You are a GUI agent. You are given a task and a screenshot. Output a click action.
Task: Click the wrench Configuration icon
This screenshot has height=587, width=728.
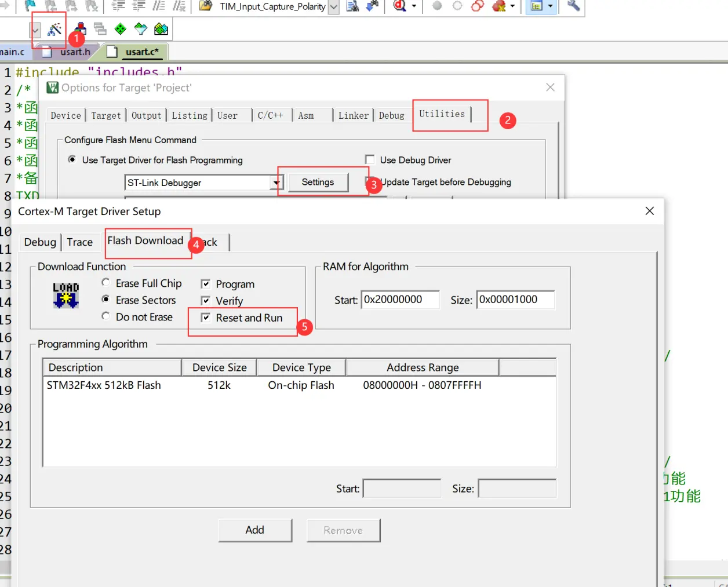click(x=573, y=6)
